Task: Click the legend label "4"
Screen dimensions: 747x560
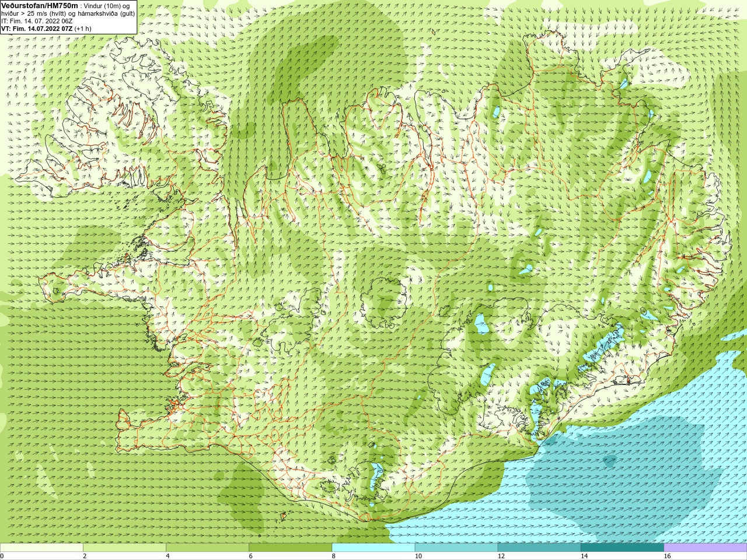Action: click(x=167, y=556)
